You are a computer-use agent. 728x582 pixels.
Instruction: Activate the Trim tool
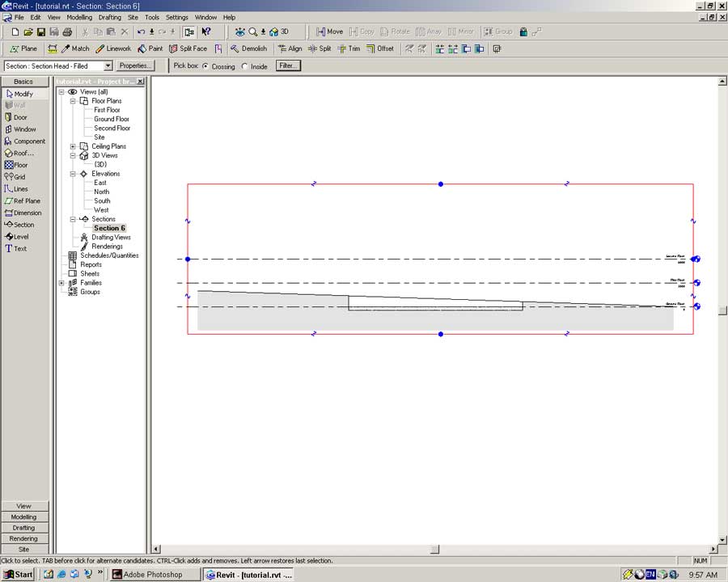click(x=348, y=48)
